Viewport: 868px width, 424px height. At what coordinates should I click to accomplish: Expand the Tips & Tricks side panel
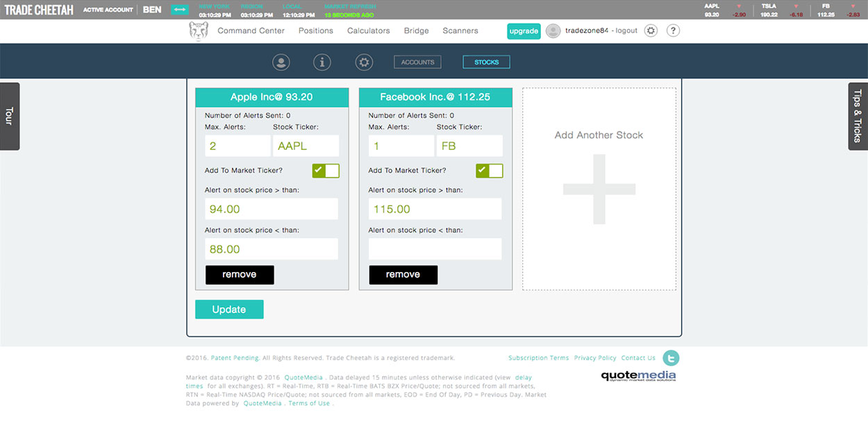point(858,116)
